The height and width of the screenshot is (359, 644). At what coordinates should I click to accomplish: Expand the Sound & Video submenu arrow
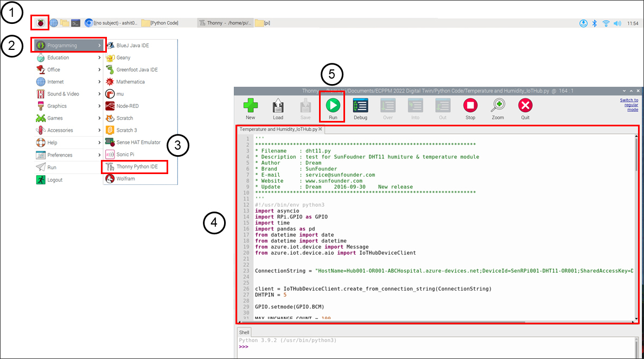pyautogui.click(x=99, y=94)
